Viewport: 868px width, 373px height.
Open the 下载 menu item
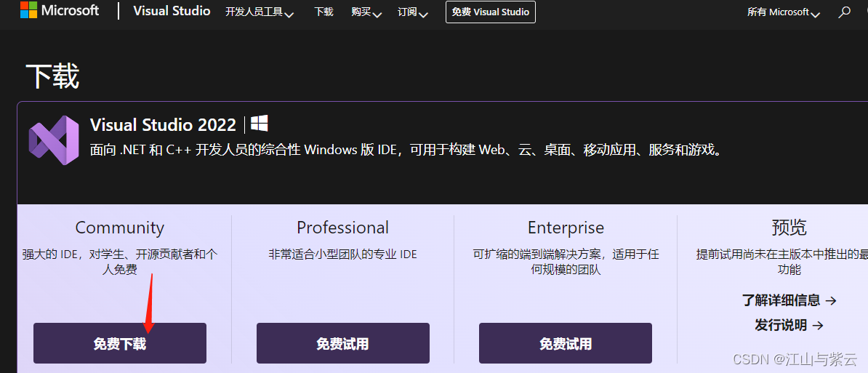tap(324, 12)
